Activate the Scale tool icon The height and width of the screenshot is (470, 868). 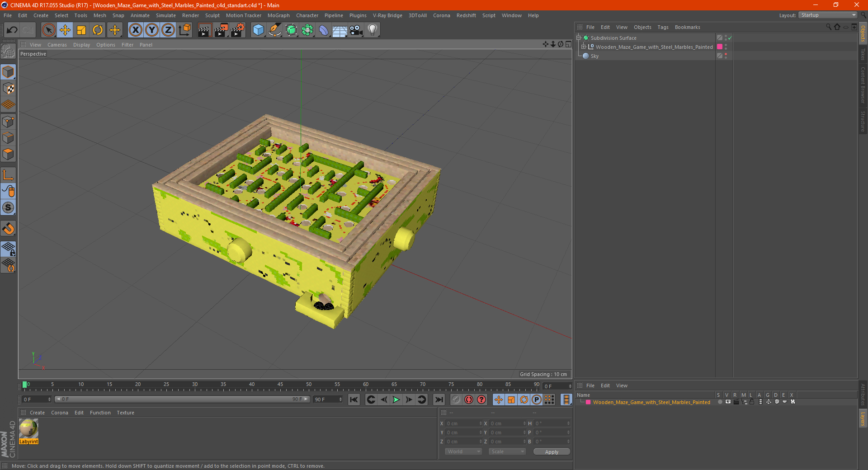pos(81,30)
